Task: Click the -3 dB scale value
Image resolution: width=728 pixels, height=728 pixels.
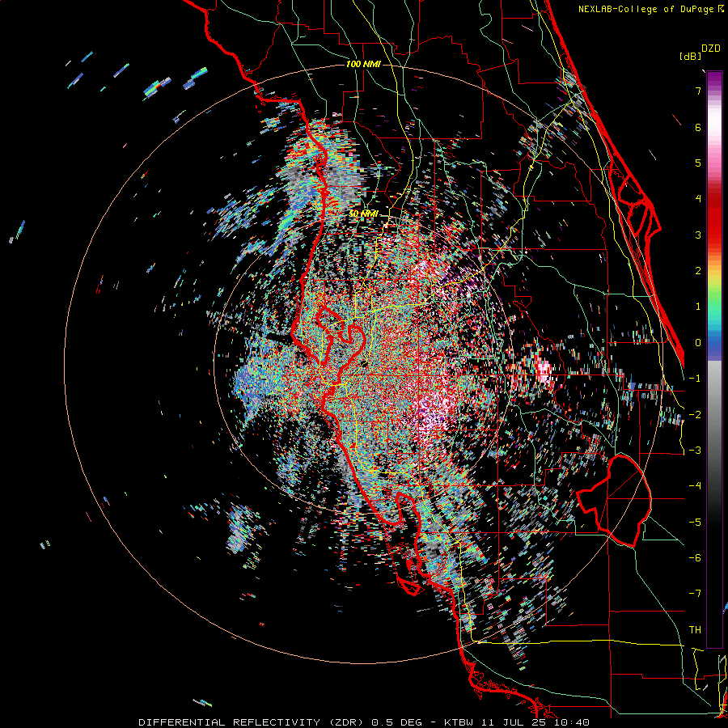Action: point(695,451)
